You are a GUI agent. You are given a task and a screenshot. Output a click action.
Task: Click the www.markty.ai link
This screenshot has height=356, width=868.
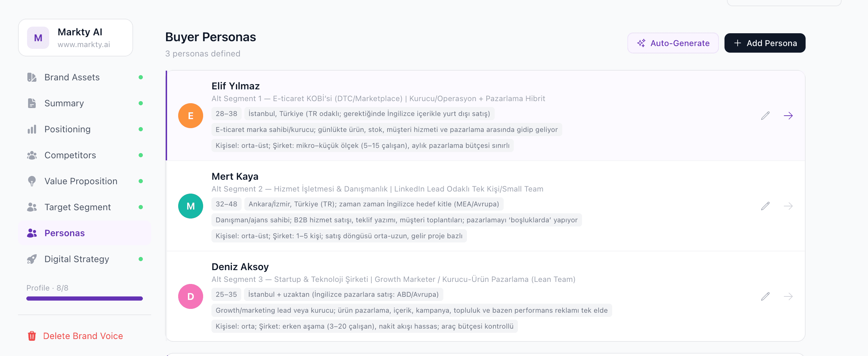point(84,45)
